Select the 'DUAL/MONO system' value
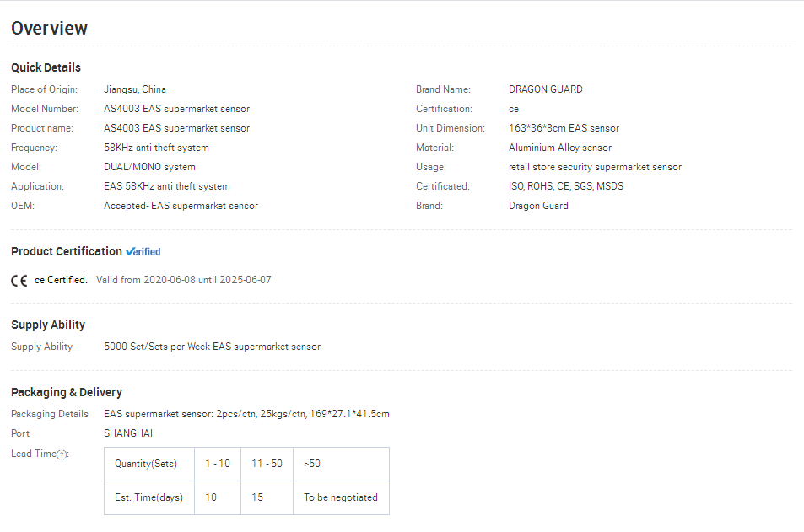The height and width of the screenshot is (532, 804). (x=149, y=167)
